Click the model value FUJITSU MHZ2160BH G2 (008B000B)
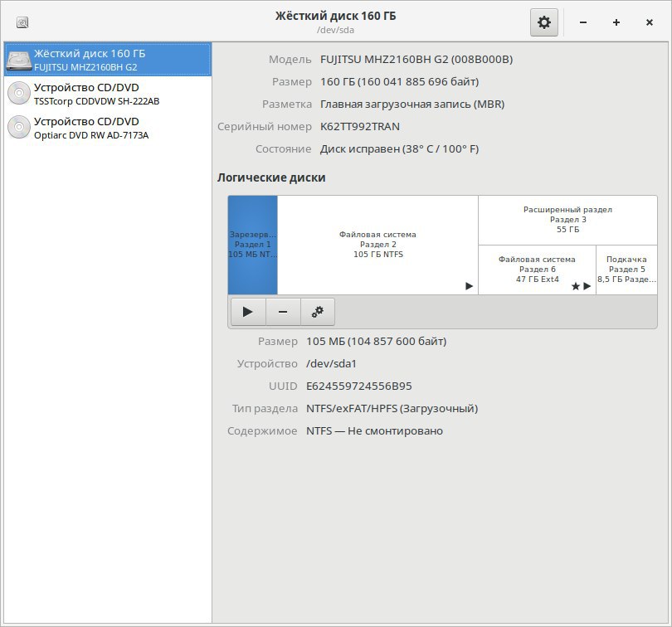 coord(416,59)
